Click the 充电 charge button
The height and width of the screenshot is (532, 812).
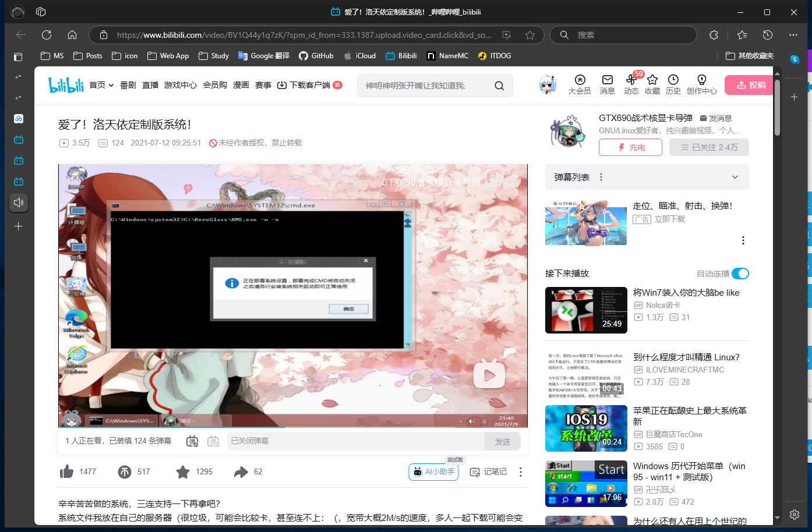630,147
